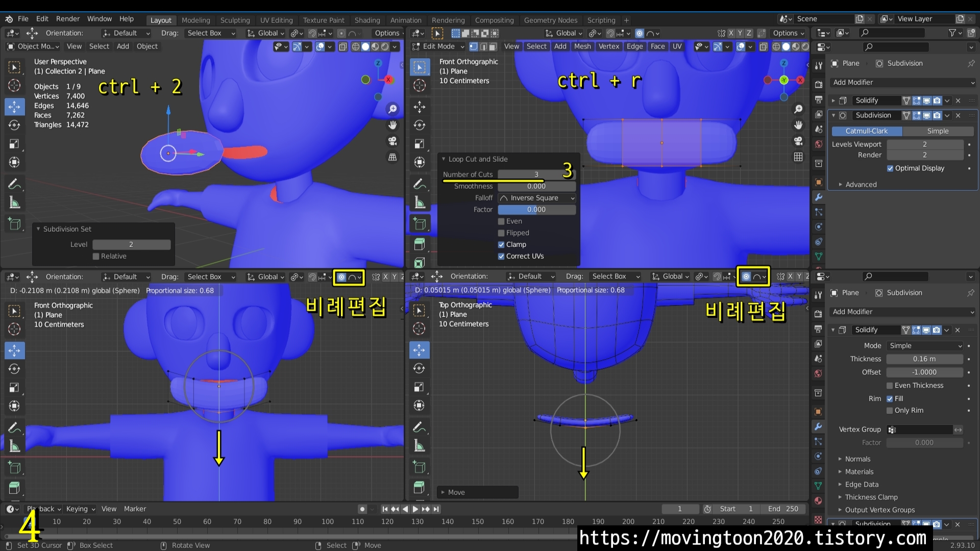Toggle proportional editing in bottom-left viewport header
This screenshot has width=980, height=551.
pyautogui.click(x=341, y=277)
